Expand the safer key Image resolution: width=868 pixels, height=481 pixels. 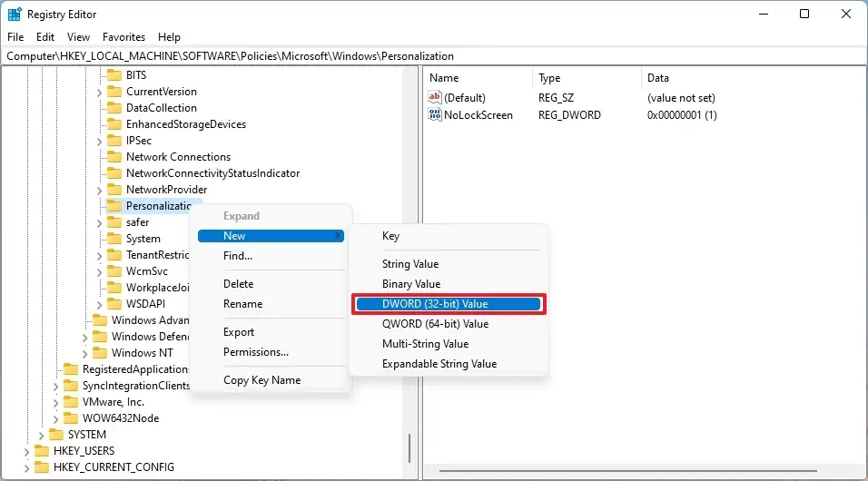99,223
